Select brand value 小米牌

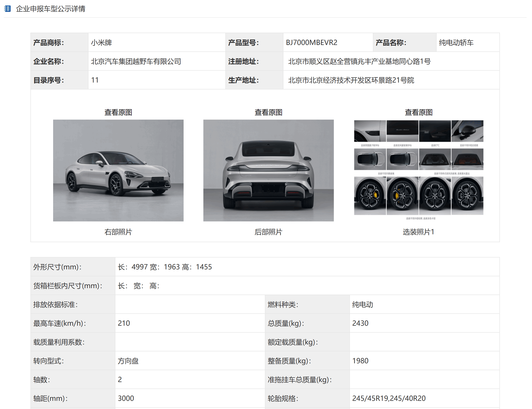(x=101, y=43)
